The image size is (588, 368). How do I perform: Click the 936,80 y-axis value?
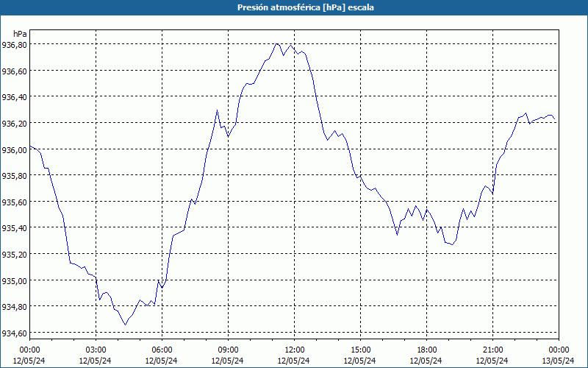pyautogui.click(x=14, y=45)
